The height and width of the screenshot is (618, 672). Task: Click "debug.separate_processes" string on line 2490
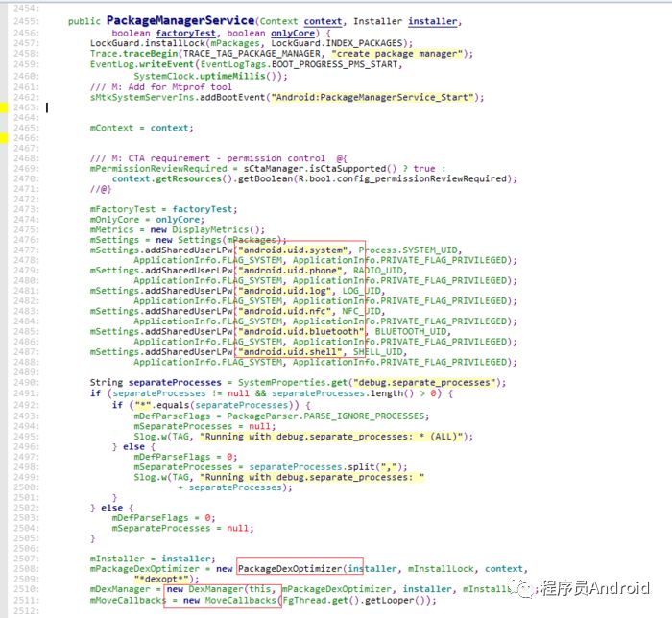click(x=424, y=383)
